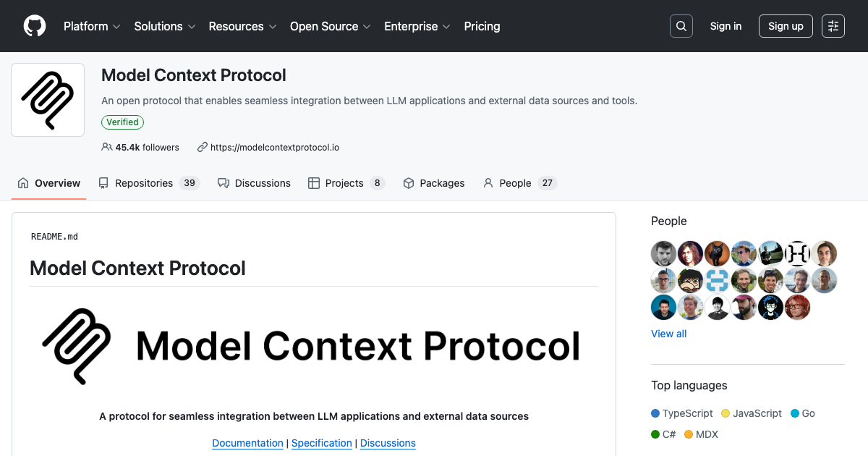This screenshot has height=456, width=868.
Task: Open the Pricing menu item
Action: click(x=482, y=26)
